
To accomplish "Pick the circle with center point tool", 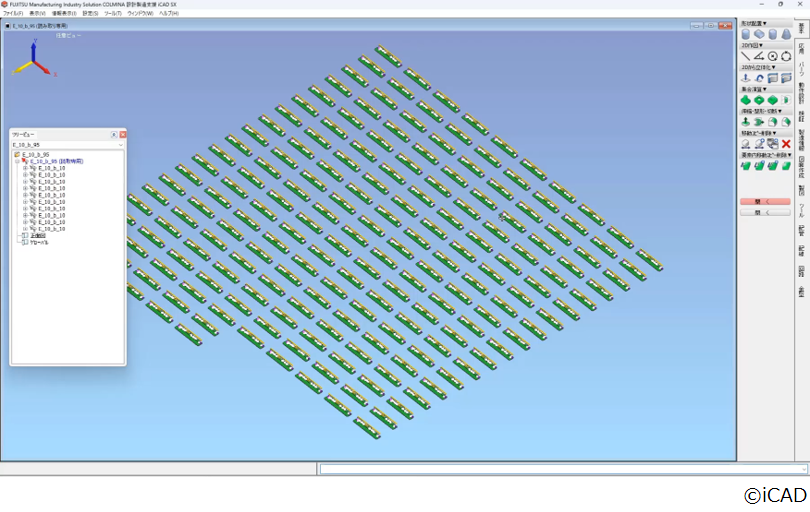I will 772,56.
